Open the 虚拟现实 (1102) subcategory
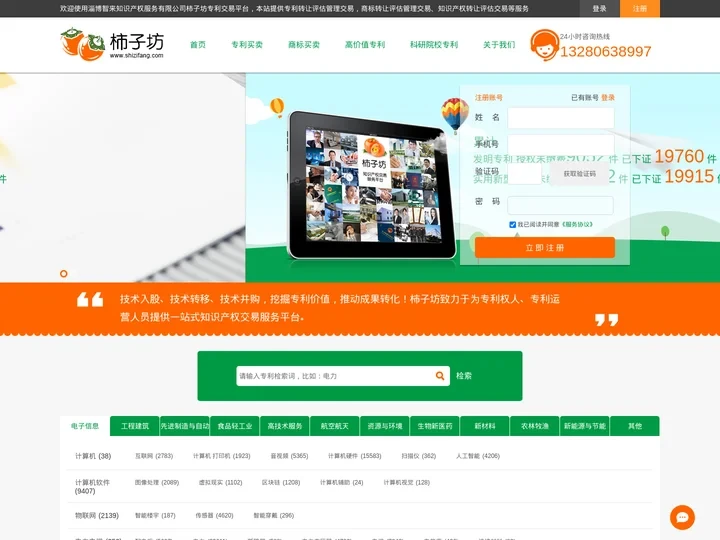The image size is (720, 540). [x=220, y=483]
